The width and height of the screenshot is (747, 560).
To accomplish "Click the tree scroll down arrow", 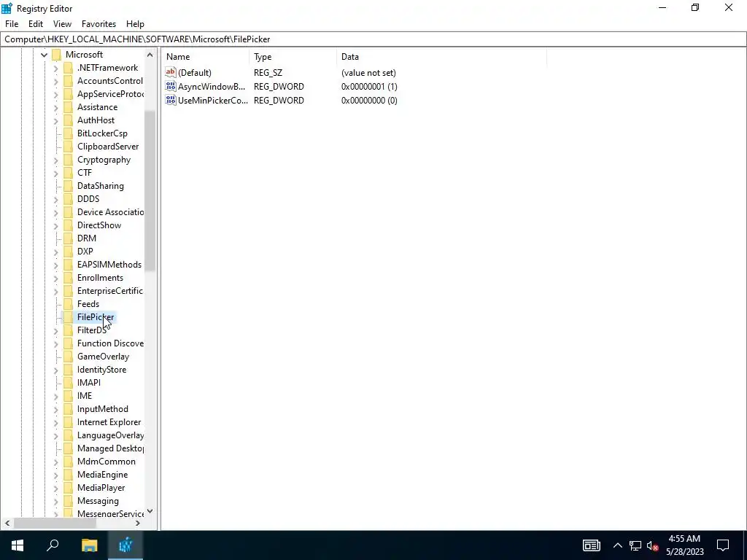I will tap(150, 511).
